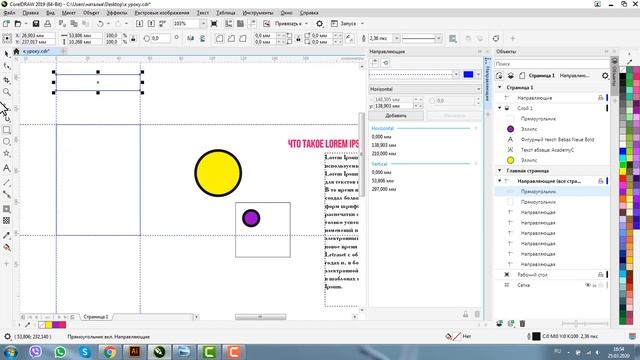Open the Objects docker settings gear
The width and height of the screenshot is (640, 360).
[x=605, y=76]
